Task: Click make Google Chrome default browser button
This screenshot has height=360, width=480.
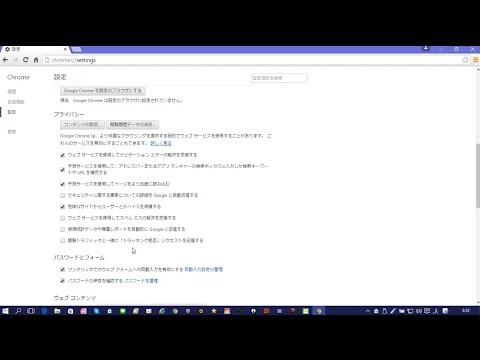Action: tap(103, 91)
